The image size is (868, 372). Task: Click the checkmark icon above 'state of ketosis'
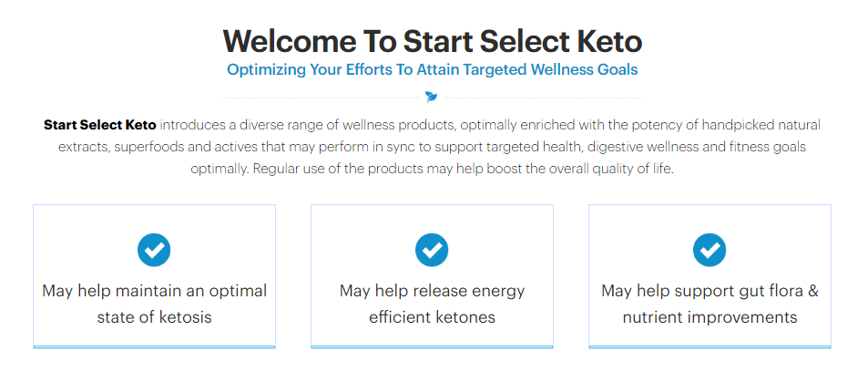pyautogui.click(x=154, y=250)
